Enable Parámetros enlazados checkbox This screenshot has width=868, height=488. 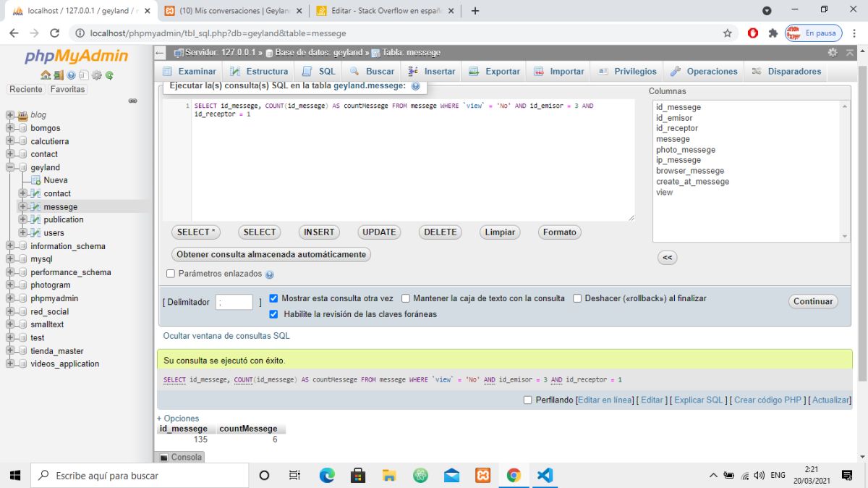[x=171, y=274]
